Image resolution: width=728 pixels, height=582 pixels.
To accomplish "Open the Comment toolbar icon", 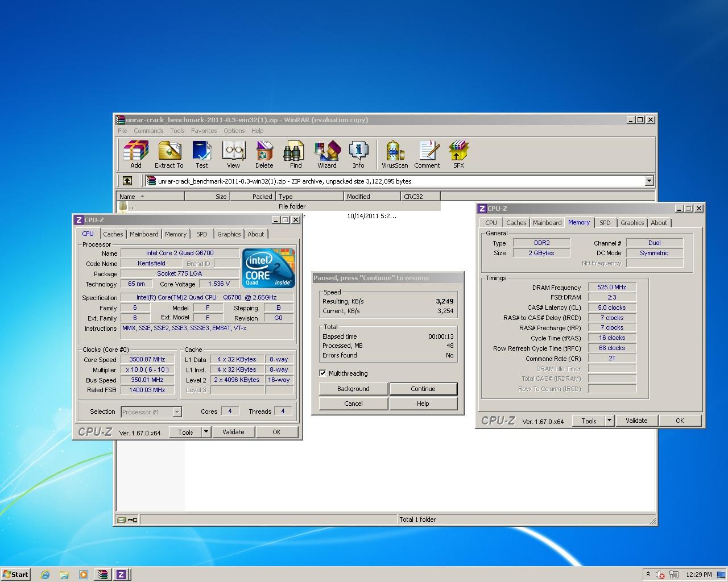I will tap(427, 155).
